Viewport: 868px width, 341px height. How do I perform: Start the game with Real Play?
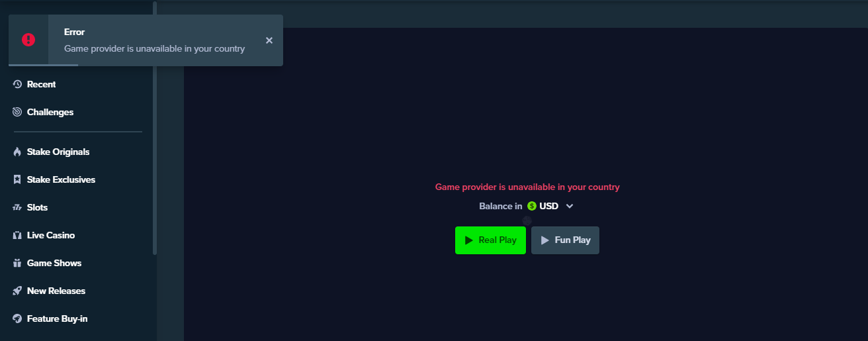[490, 240]
